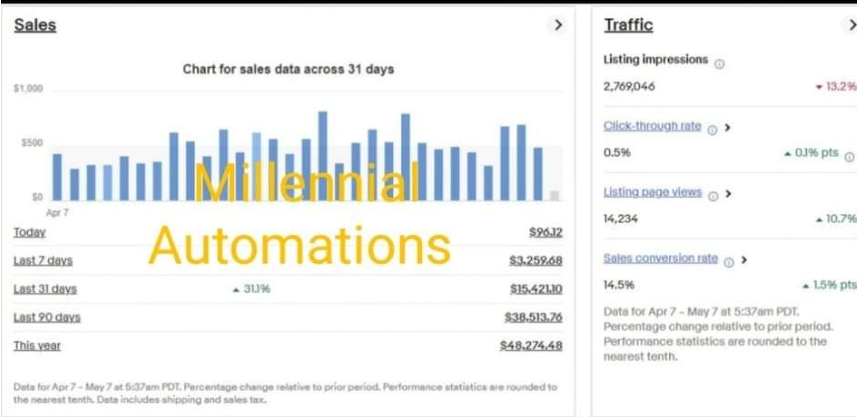The height and width of the screenshot is (417, 857).
Task: Click the 14,234 page views value
Action: 620,219
